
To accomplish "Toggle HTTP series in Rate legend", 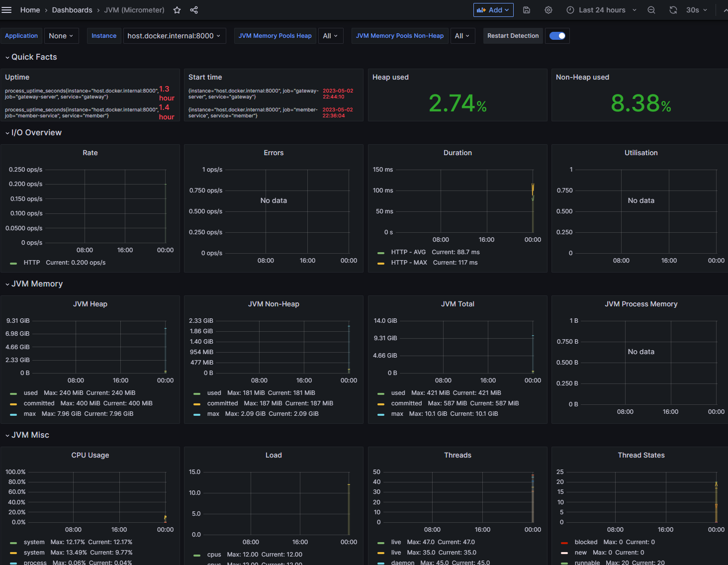I will coord(32,263).
